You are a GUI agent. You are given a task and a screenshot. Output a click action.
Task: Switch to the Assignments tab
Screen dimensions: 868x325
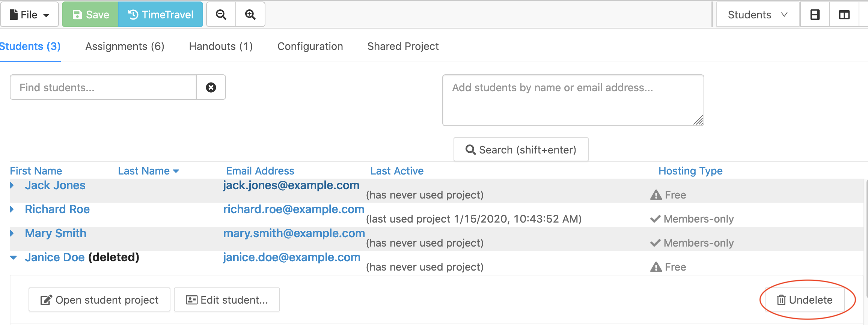coord(125,46)
